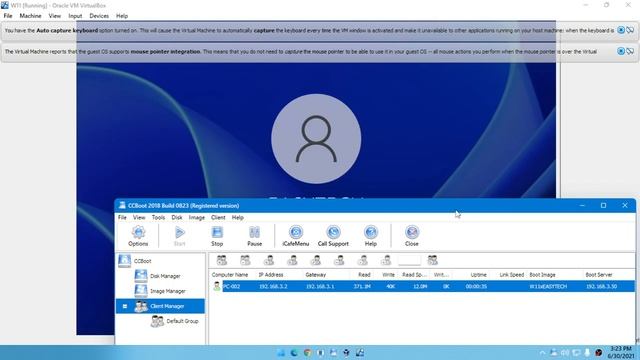640x360 pixels.
Task: Sort by IP Address column header
Action: coord(271,275)
